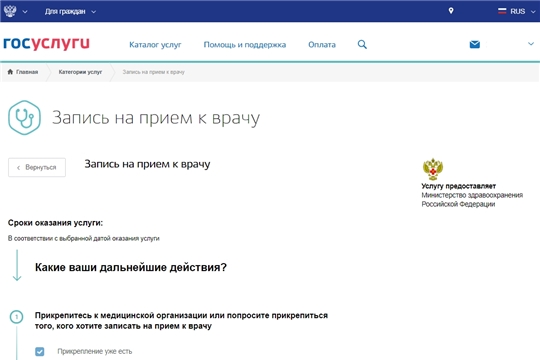Viewport: 540px width, 360px height.
Task: Expand the chevron next to the emblem
Action: (25, 12)
